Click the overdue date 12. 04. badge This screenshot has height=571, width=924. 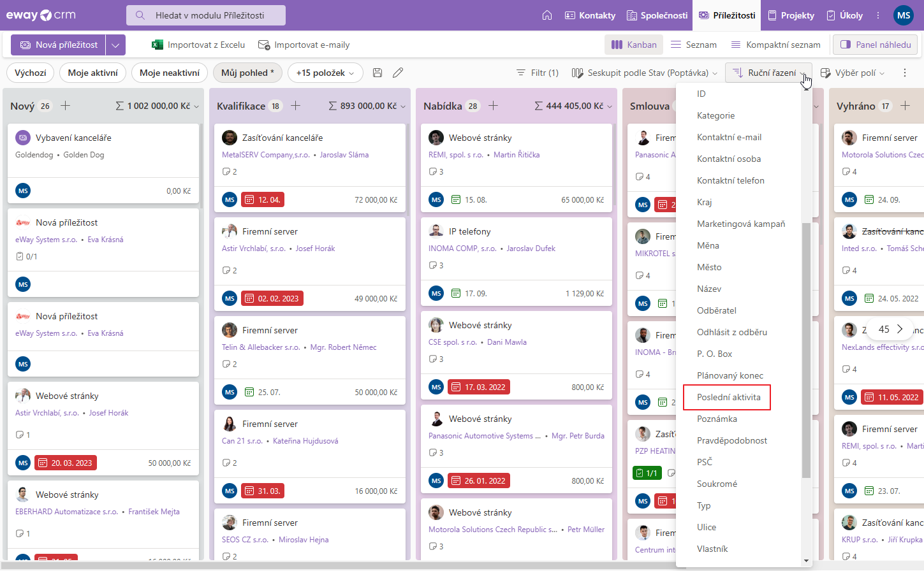263,199
